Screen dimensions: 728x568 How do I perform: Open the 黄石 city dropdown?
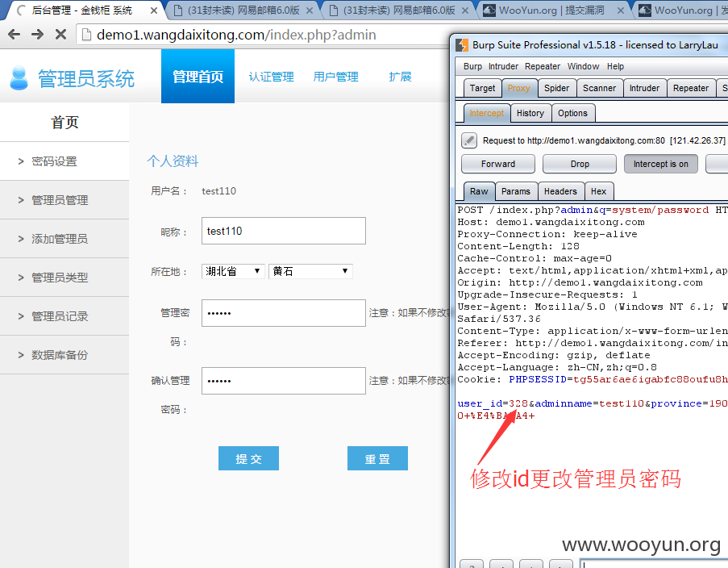pyautogui.click(x=310, y=271)
